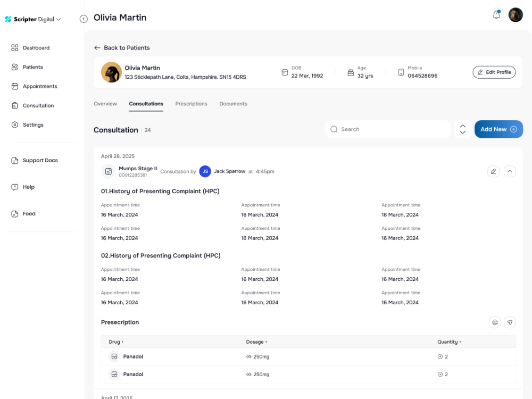The height and width of the screenshot is (399, 532).
Task: Go to Patients in the sidebar
Action: [x=32, y=67]
